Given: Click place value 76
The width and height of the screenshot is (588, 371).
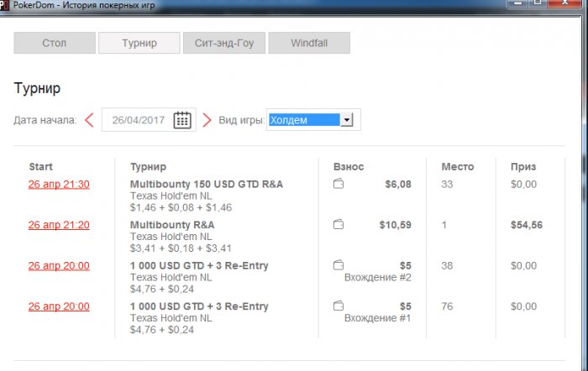Looking at the screenshot, I should (x=447, y=306).
